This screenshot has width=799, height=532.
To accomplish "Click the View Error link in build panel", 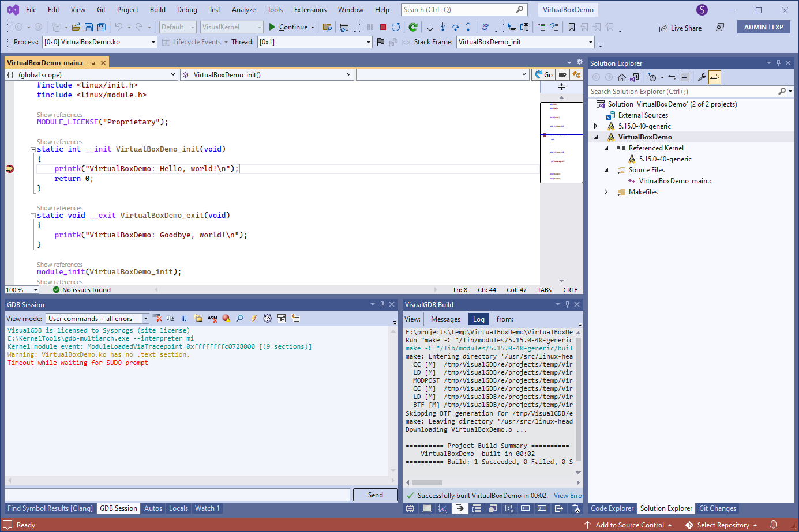I will coord(568,495).
